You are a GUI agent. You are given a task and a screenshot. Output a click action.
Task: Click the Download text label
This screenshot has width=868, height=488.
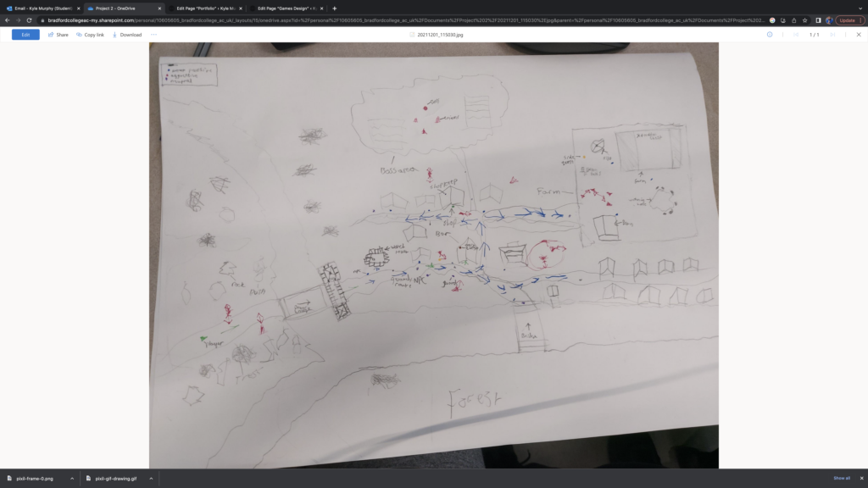point(131,35)
